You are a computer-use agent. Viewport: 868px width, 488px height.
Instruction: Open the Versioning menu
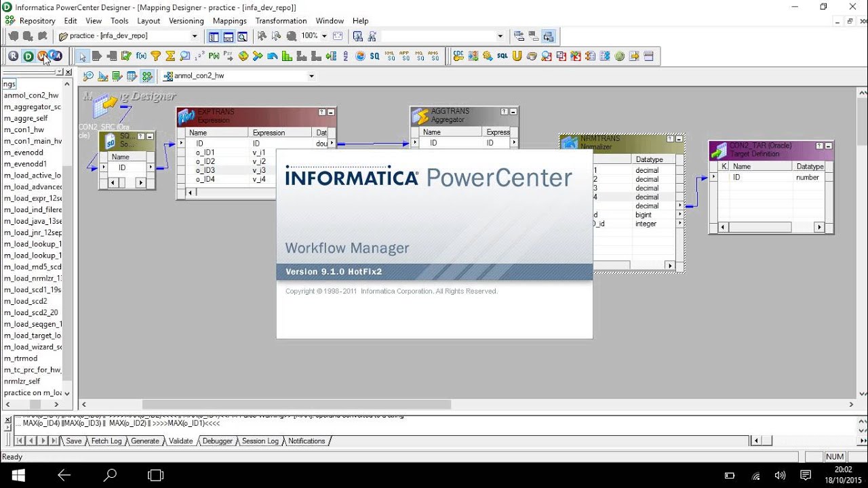coord(186,21)
